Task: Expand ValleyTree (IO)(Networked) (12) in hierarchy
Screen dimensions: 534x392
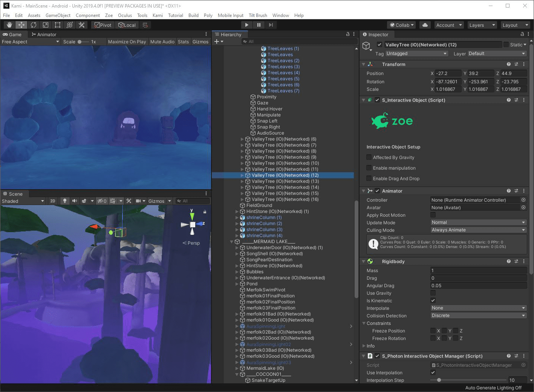Action: tap(242, 175)
